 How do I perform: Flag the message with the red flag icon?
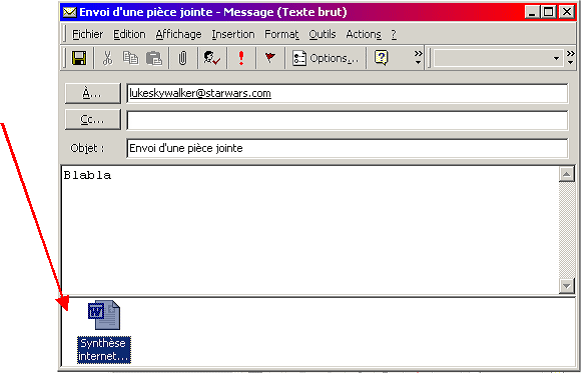click(270, 57)
